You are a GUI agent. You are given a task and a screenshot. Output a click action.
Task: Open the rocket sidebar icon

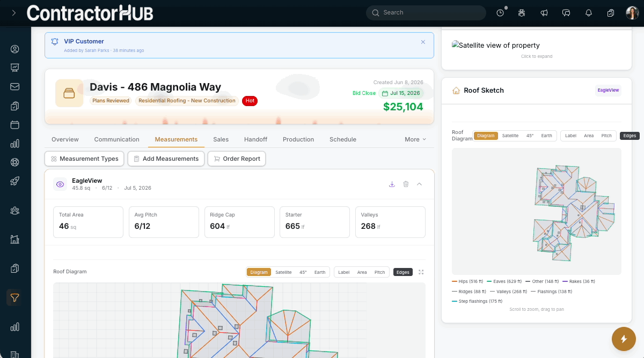coord(15,181)
